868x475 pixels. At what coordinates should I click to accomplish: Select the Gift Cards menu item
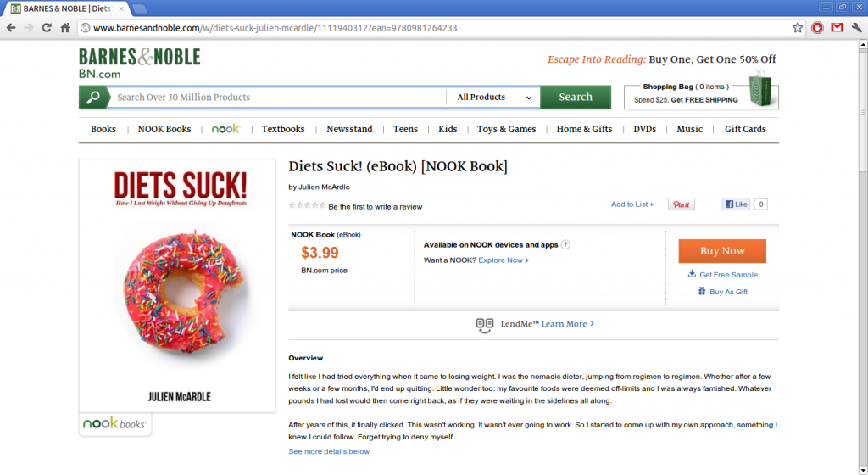tap(745, 129)
